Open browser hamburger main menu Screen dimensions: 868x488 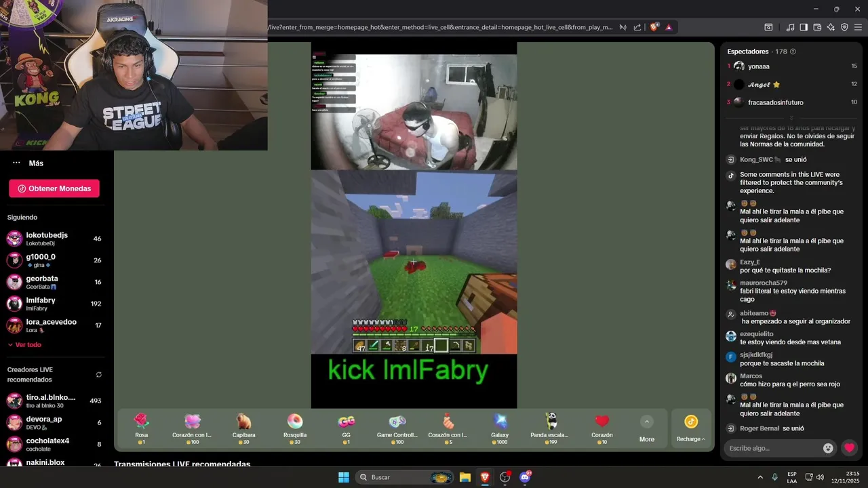coord(858,27)
